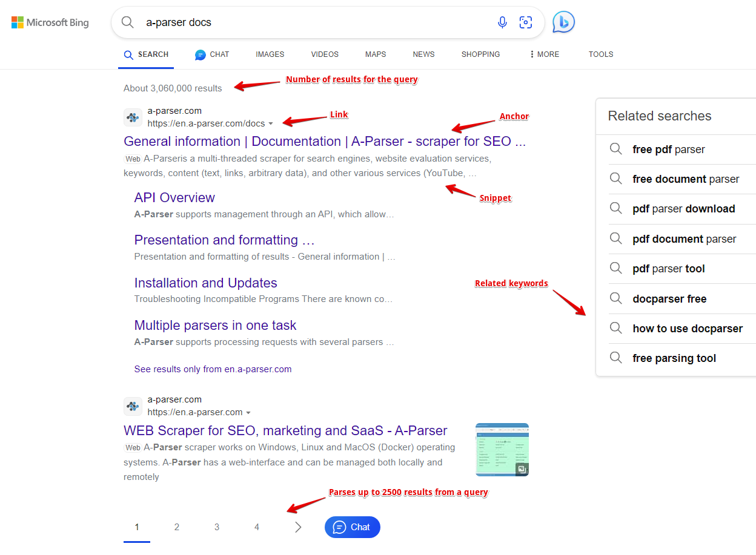Expand dropdown arrow next to en.a-parser.com/docs URL
The width and height of the screenshot is (756, 555).
click(x=271, y=124)
